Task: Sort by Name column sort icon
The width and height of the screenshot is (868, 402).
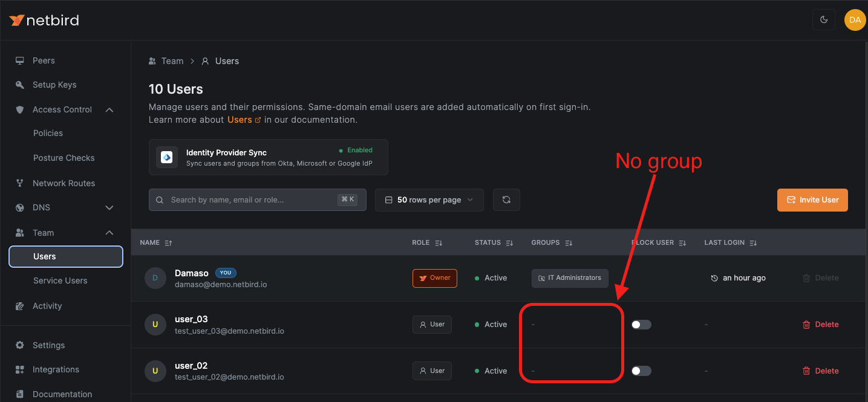Action: (168, 243)
